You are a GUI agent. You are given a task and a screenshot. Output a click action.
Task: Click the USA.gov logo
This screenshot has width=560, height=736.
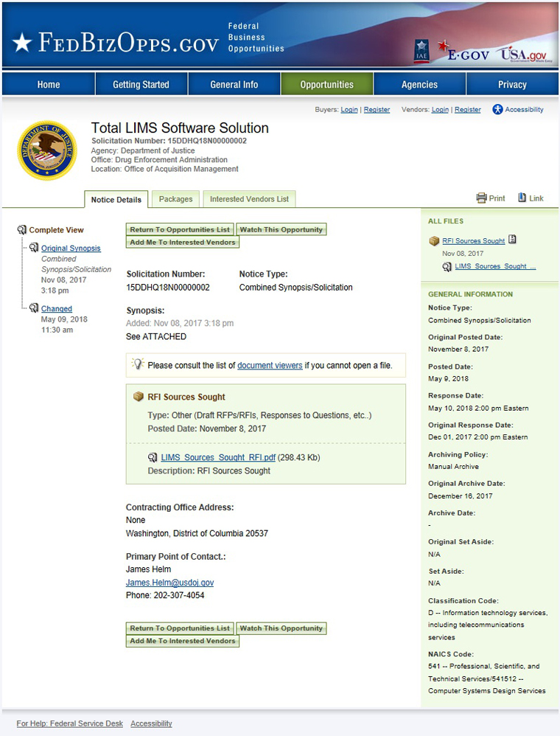point(523,54)
